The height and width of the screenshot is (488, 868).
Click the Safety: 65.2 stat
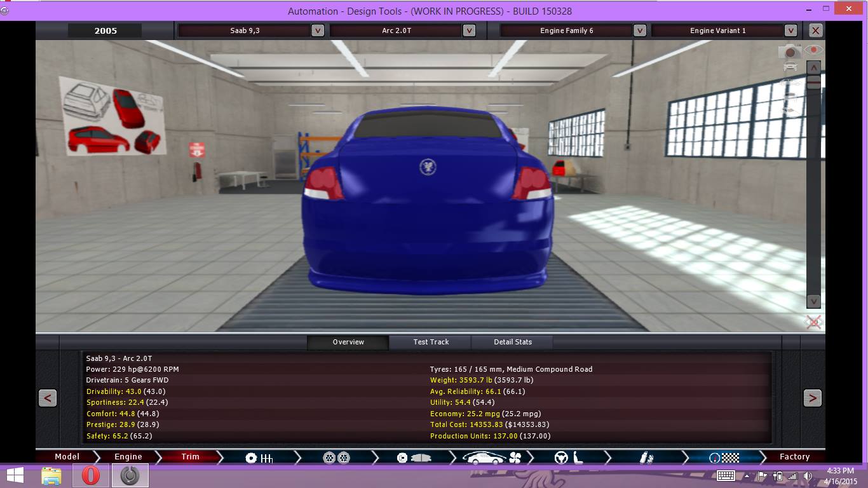119,436
